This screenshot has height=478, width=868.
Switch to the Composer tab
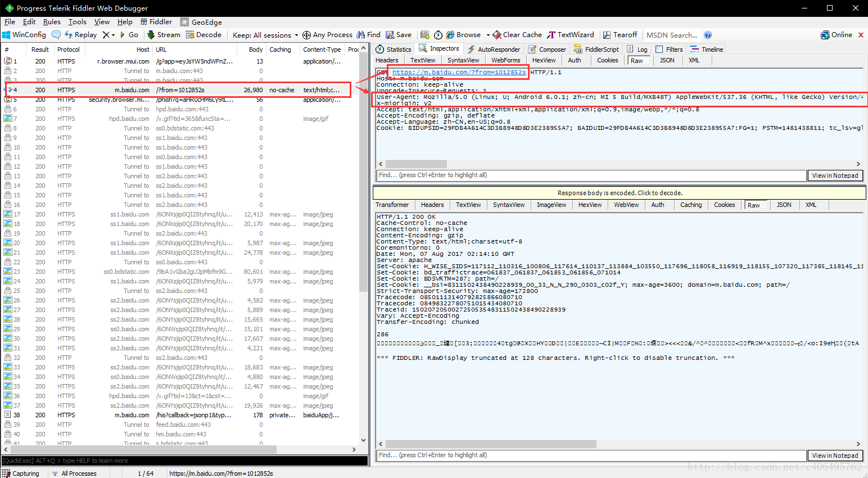547,49
